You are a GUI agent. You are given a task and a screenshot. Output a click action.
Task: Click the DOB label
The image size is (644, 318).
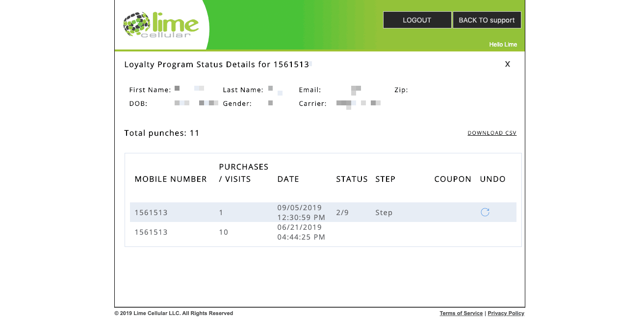pos(138,103)
